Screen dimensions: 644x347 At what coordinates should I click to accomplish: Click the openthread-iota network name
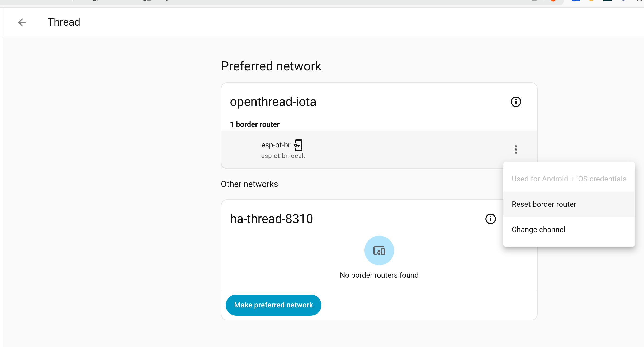pos(273,102)
